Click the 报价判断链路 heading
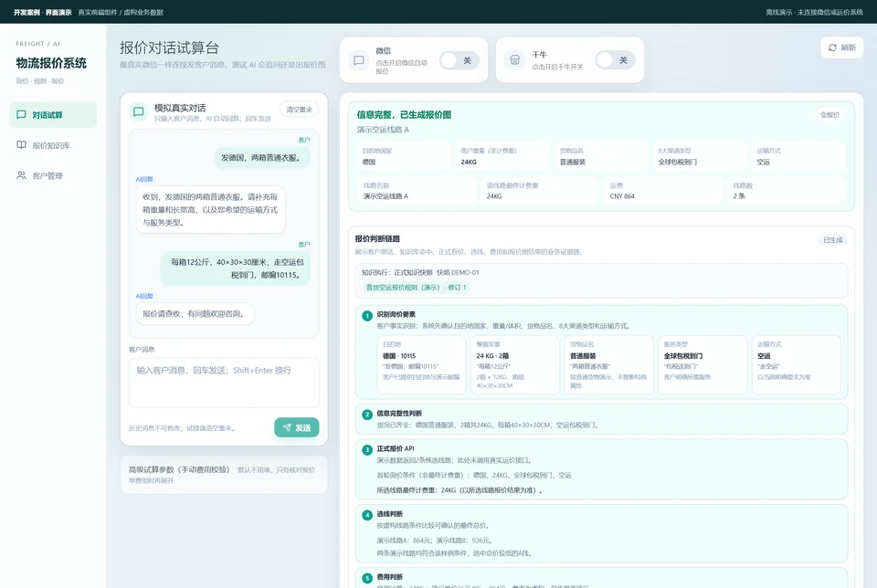This screenshot has height=588, width=877. 377,238
